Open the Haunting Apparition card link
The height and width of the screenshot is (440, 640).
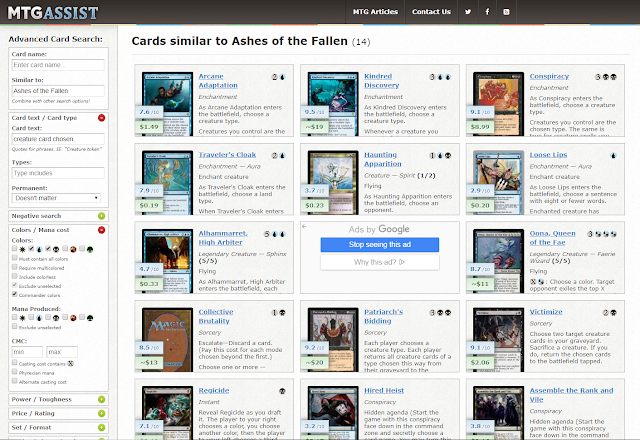(x=383, y=159)
